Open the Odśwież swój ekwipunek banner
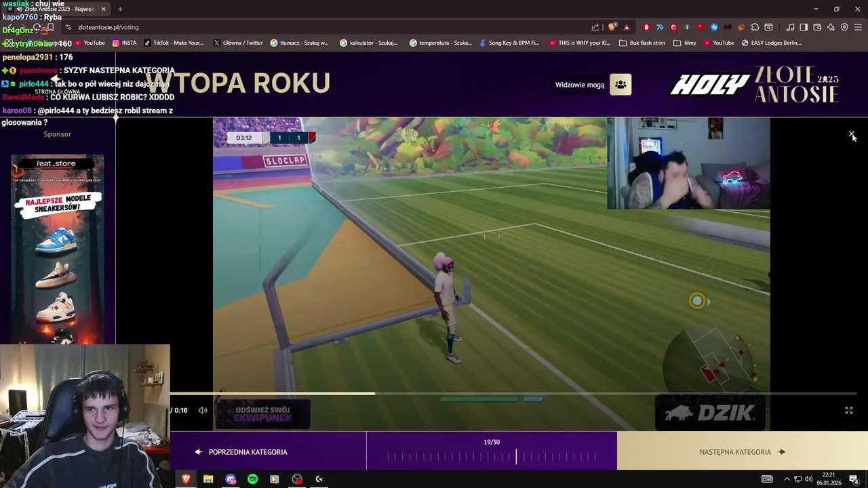Image resolution: width=868 pixels, height=488 pixels. point(263,414)
